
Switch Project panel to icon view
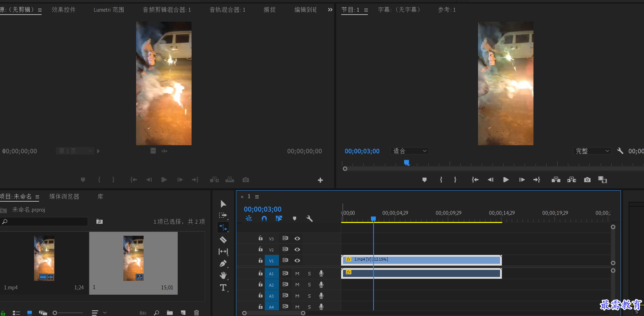click(29, 313)
